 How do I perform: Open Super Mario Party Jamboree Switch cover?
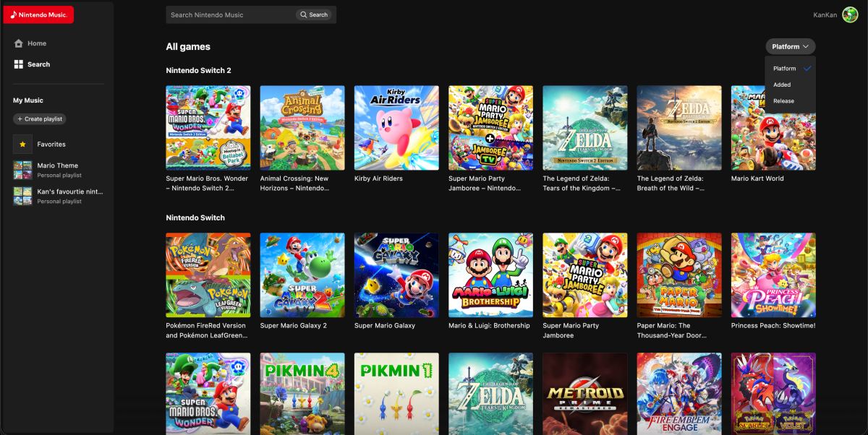pyautogui.click(x=585, y=275)
